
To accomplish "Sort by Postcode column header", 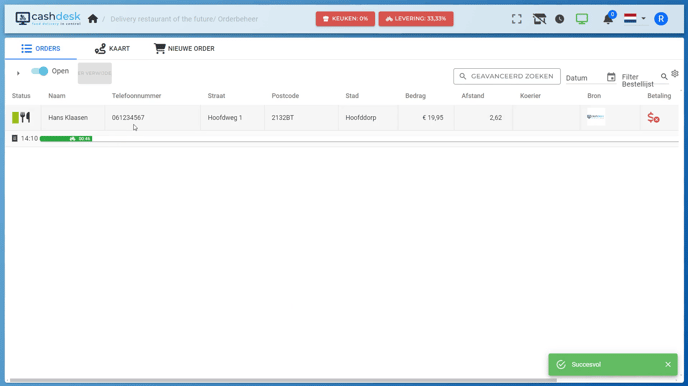I will click(285, 96).
